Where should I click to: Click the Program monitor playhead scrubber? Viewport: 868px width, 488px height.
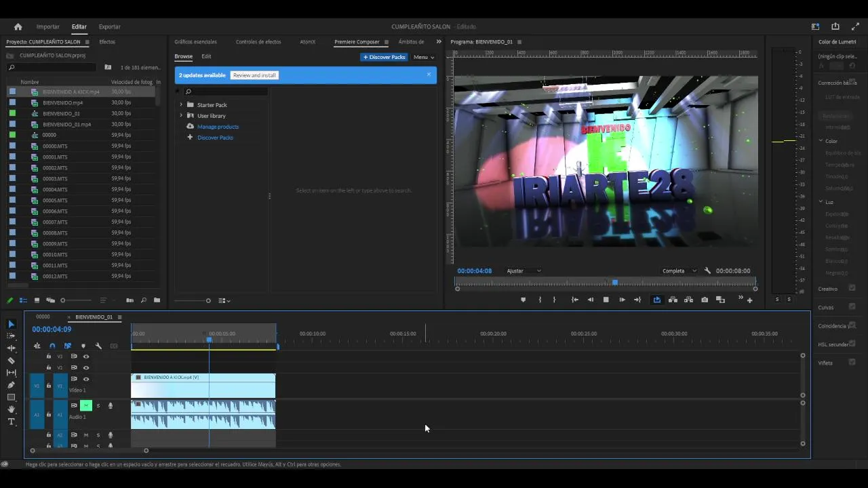click(615, 282)
